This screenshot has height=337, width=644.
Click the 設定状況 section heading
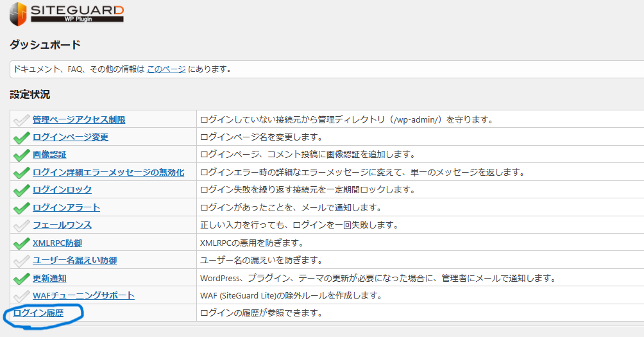30,94
